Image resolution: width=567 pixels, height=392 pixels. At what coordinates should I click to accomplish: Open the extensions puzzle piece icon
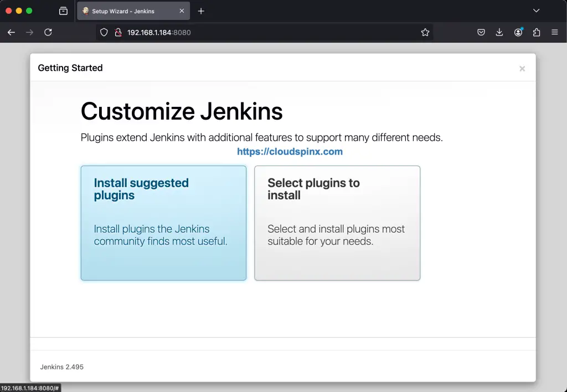tap(537, 32)
